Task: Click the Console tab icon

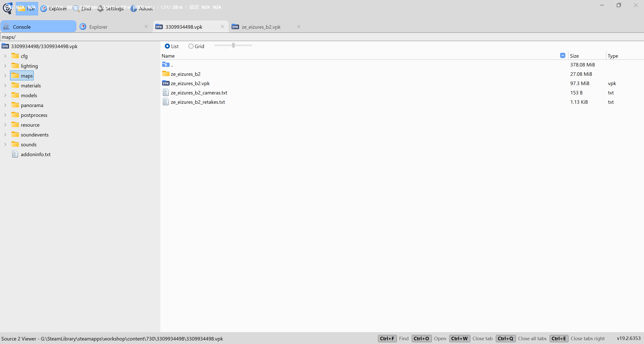Action: tap(7, 27)
